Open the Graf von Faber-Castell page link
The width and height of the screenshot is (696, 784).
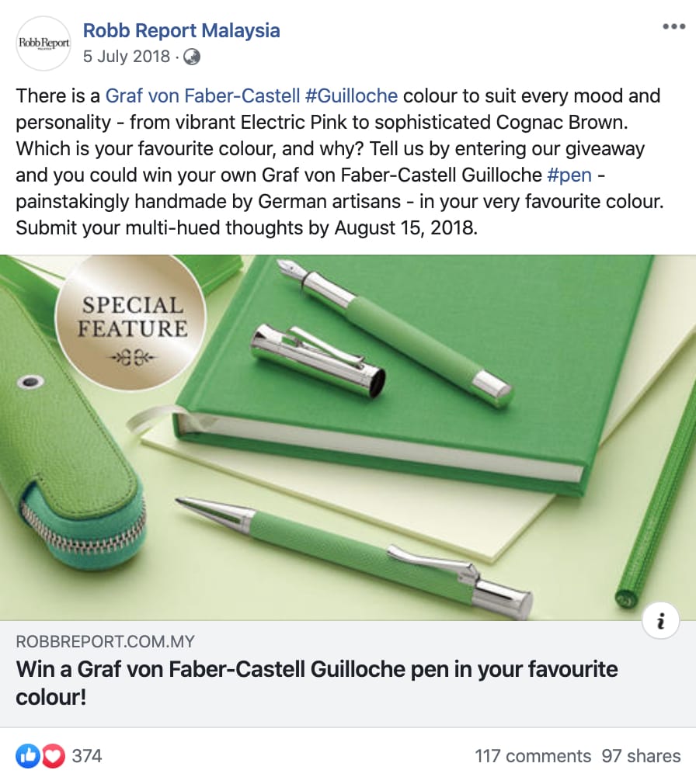(203, 95)
